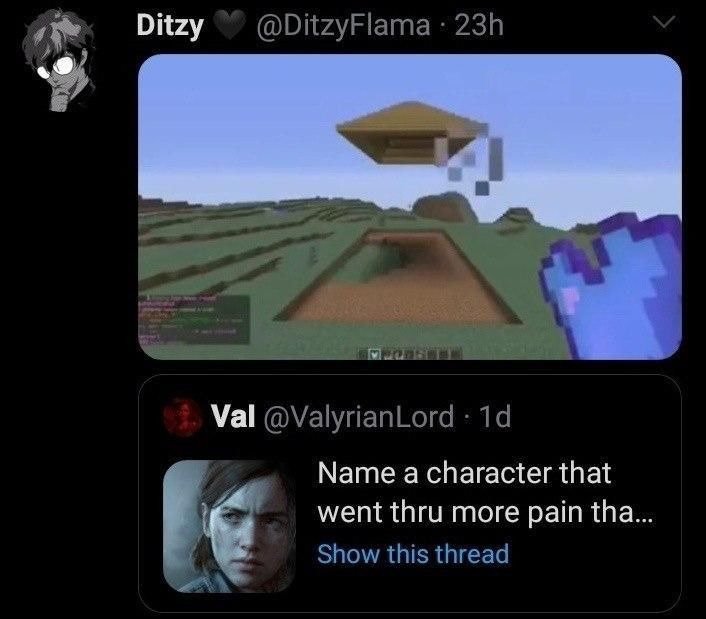This screenshot has width=706, height=619.
Task: Open the face thumbnail in the quoted tweet
Action: (x=232, y=522)
